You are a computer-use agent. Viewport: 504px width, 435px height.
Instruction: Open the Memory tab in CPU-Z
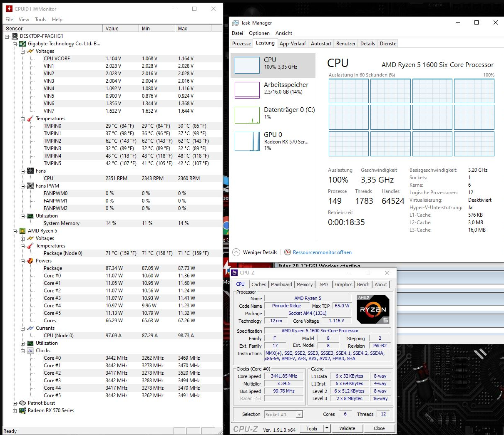pyautogui.click(x=305, y=284)
